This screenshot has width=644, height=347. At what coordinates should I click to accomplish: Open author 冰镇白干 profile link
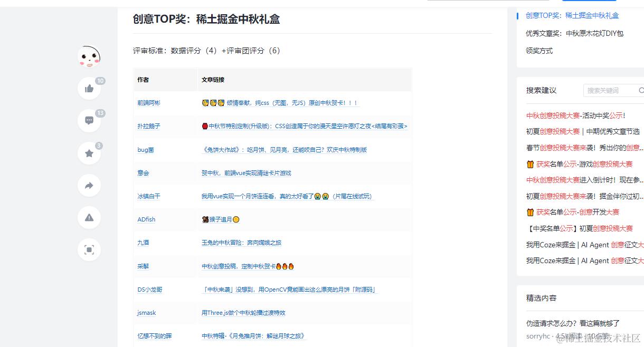click(x=149, y=196)
